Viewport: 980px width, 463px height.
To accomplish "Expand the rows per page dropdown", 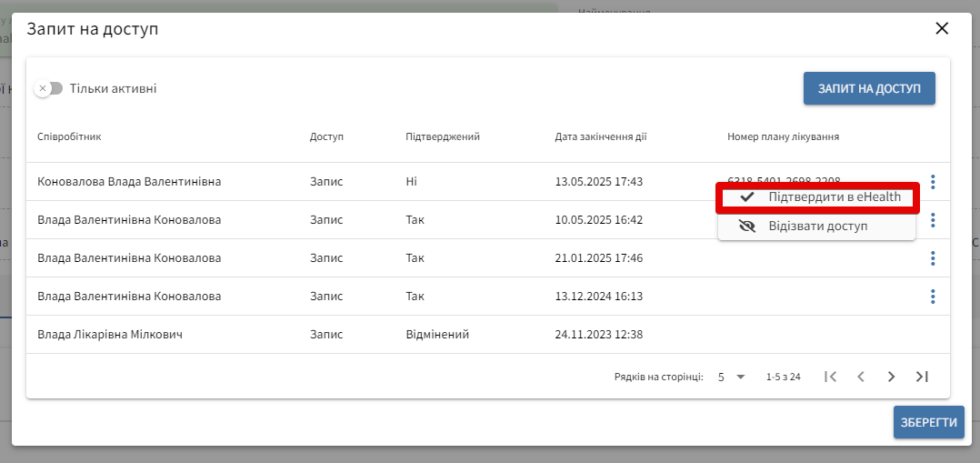I will (x=731, y=377).
